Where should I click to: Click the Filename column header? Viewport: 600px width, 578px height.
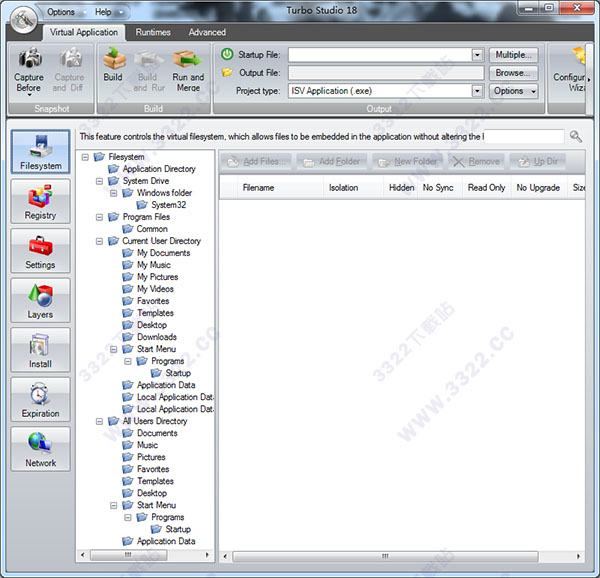pos(280,187)
